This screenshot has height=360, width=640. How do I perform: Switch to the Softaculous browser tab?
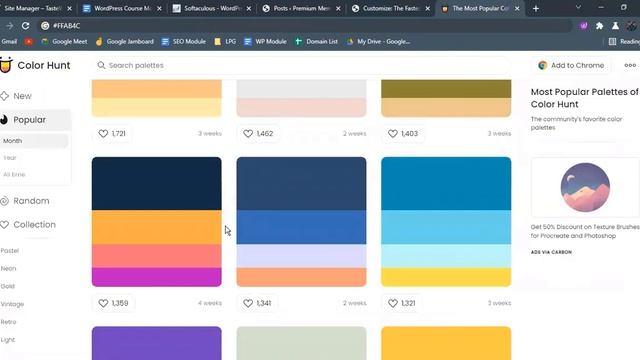211,9
